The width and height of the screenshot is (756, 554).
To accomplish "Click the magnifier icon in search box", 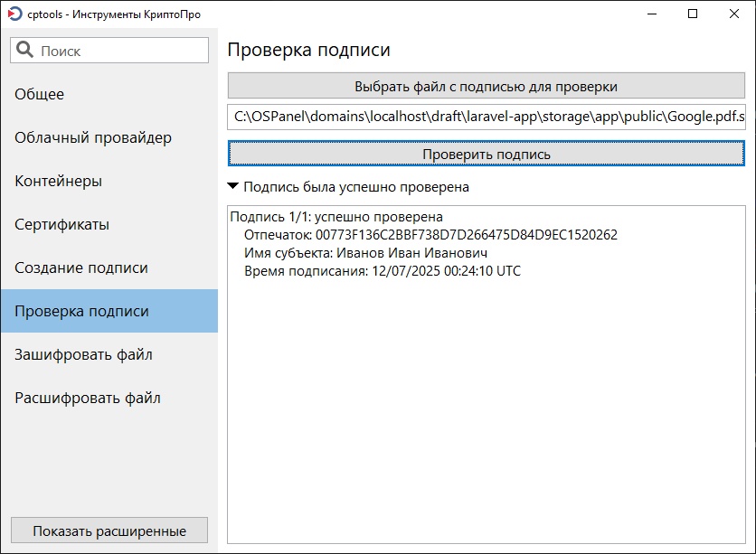I will pos(24,50).
